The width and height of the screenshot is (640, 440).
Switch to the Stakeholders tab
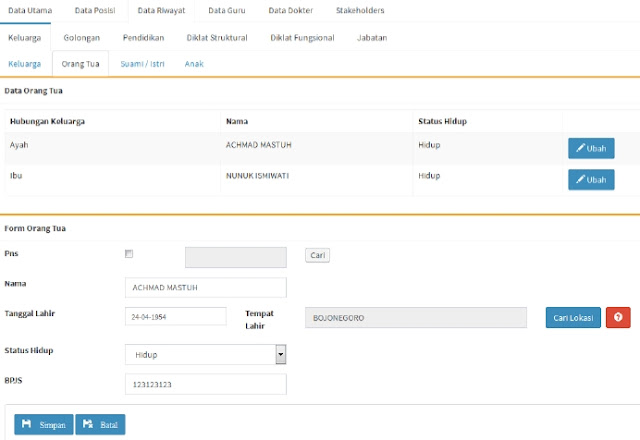click(x=360, y=10)
